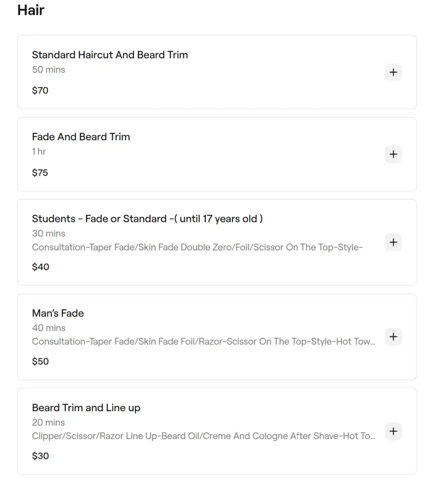448x479 pixels.
Task: Click plus icon for Fade And Beard Trim
Action: (393, 154)
